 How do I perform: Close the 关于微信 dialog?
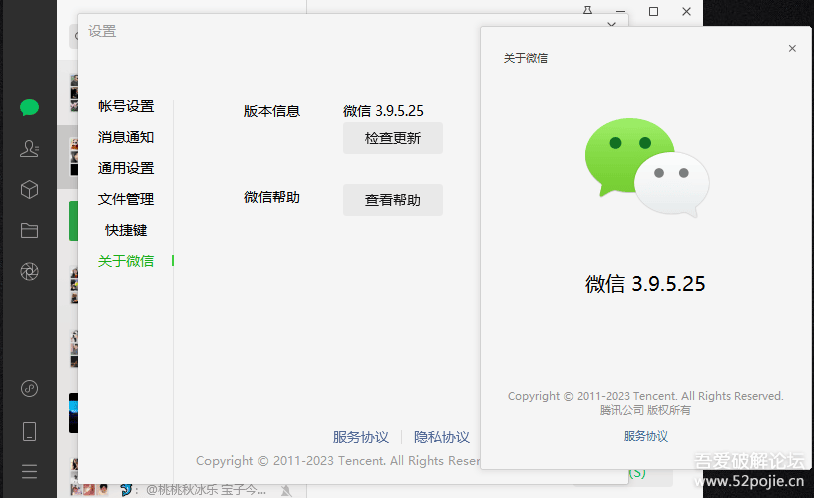792,48
